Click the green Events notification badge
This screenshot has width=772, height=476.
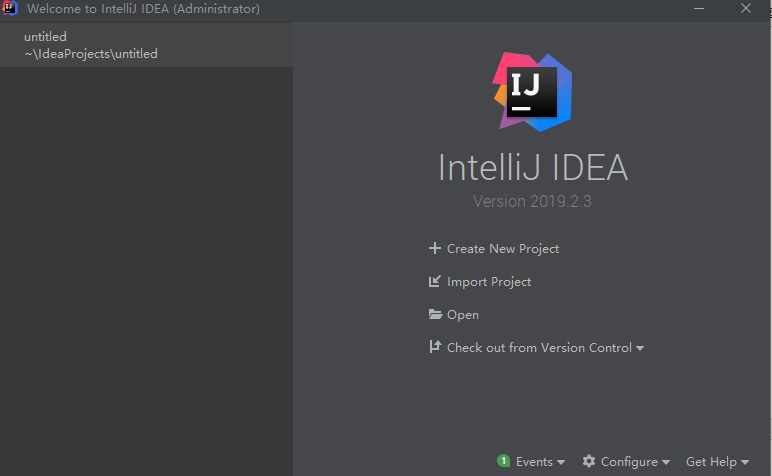click(x=503, y=462)
